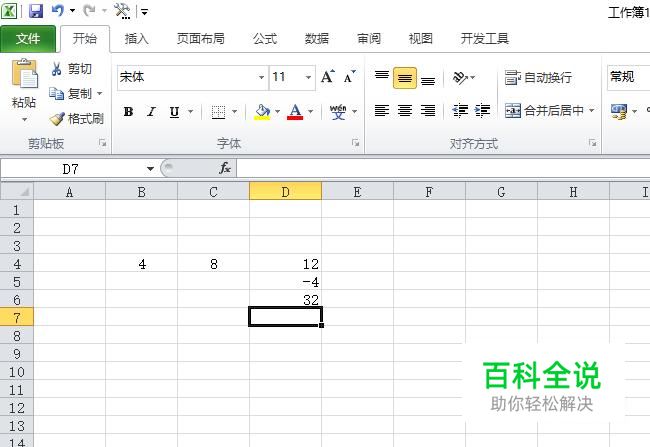Click the 复制 copy button
Image resolution: width=650 pixels, height=447 pixels.
tap(70, 93)
